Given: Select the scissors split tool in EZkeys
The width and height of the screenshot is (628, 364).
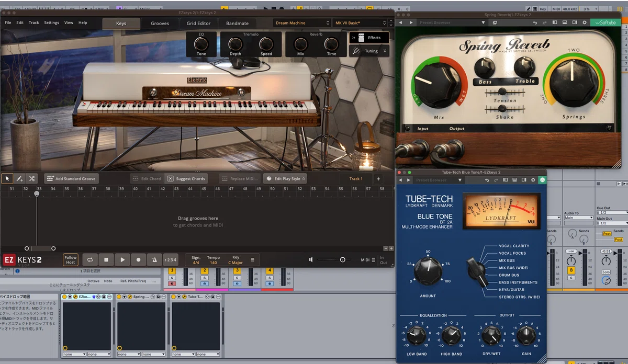Looking at the screenshot, I should [31, 178].
